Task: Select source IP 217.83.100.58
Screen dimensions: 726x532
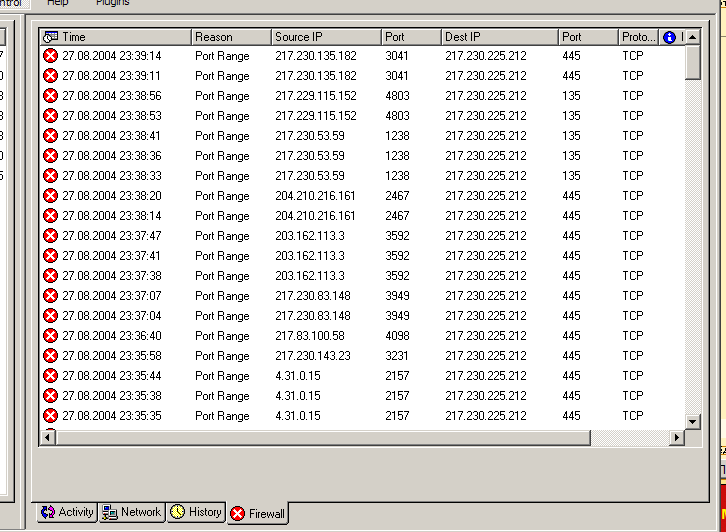Action: [310, 336]
